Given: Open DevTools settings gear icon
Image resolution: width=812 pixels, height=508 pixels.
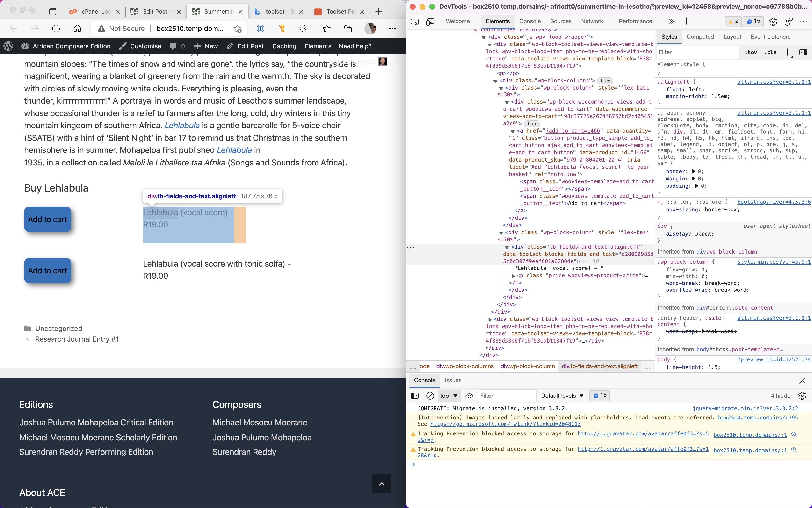Looking at the screenshot, I should coord(773,22).
